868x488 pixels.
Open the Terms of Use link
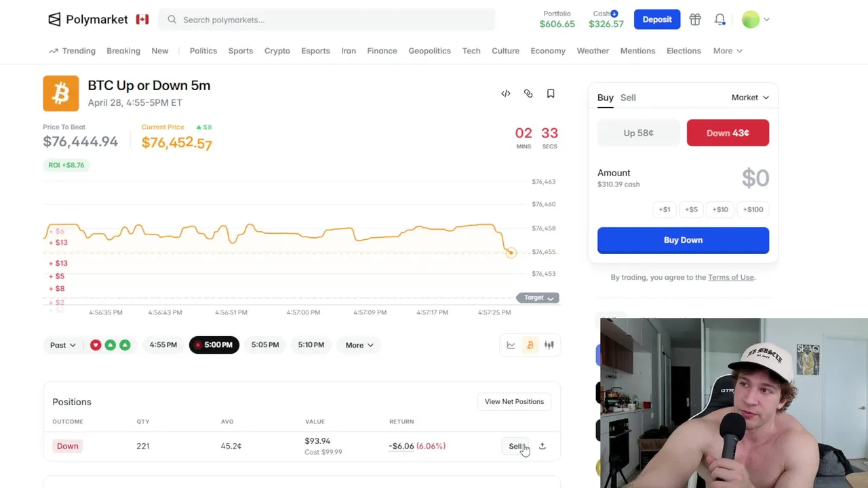730,277
